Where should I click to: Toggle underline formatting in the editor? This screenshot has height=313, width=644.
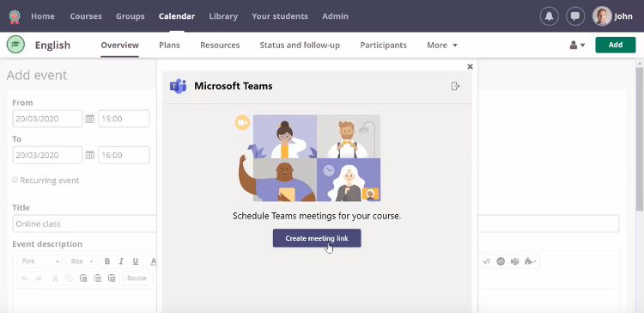click(135, 261)
